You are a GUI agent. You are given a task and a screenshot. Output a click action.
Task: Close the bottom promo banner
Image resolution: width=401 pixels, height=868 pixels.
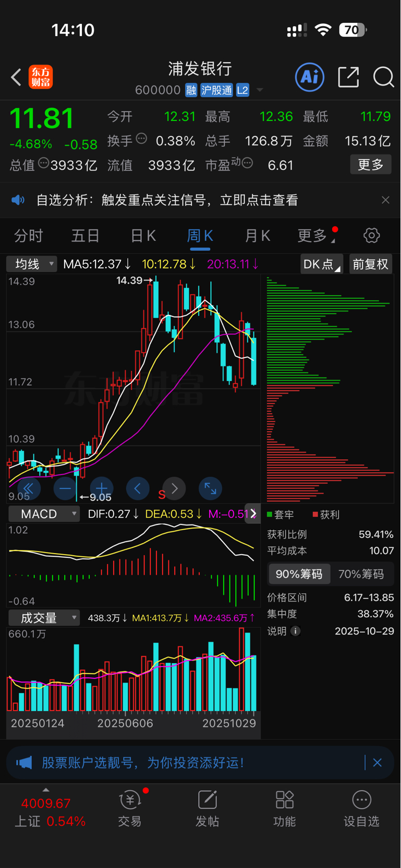click(378, 763)
